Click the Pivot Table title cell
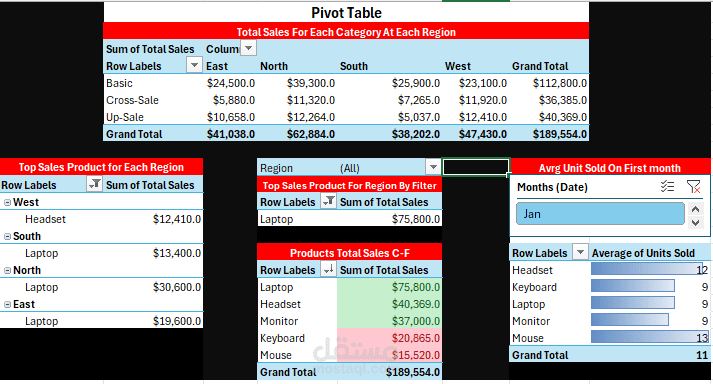The width and height of the screenshot is (713, 384). (x=346, y=13)
